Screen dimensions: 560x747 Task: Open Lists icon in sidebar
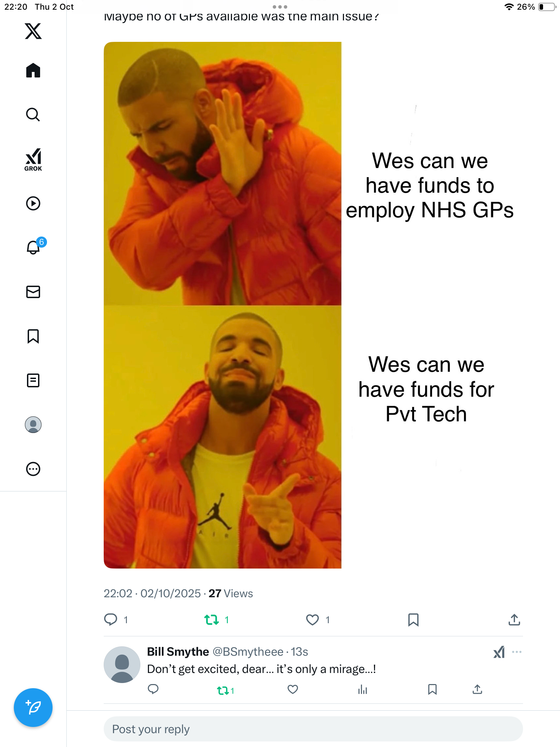33,380
